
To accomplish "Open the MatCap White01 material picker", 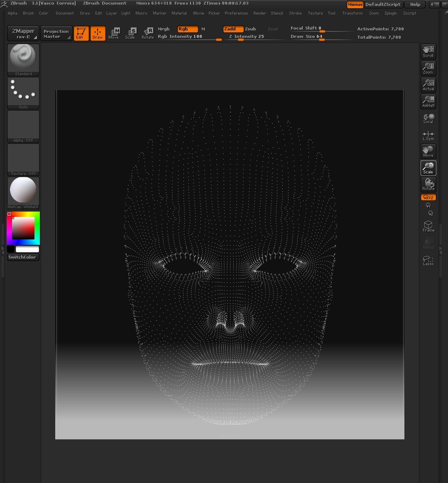I will (23, 193).
